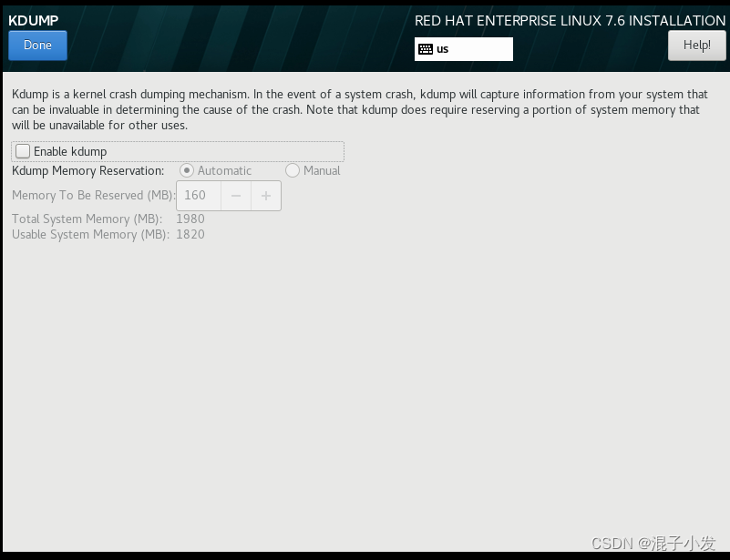Click Total System Memory value 1980
Image resolution: width=730 pixels, height=560 pixels.
[192, 219]
